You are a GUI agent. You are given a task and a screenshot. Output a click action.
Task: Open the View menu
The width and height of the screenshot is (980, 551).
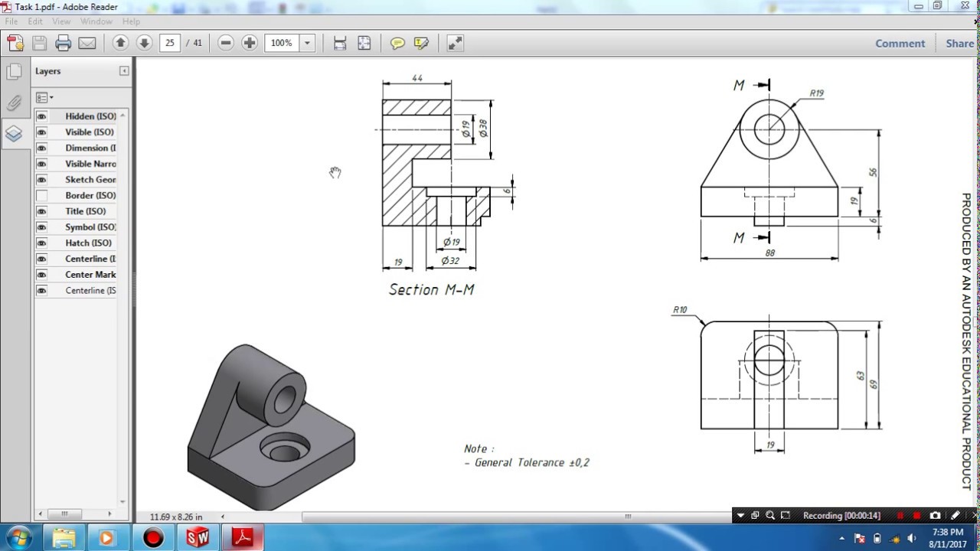click(x=61, y=21)
